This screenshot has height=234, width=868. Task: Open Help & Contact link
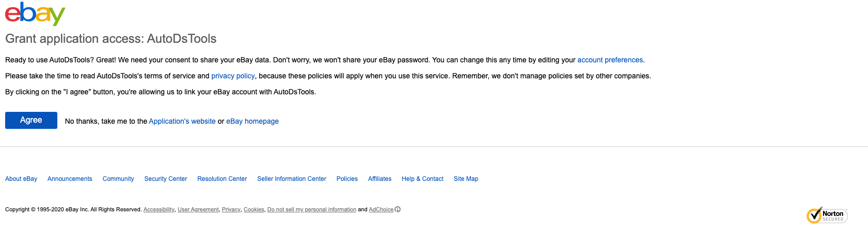[x=422, y=179]
